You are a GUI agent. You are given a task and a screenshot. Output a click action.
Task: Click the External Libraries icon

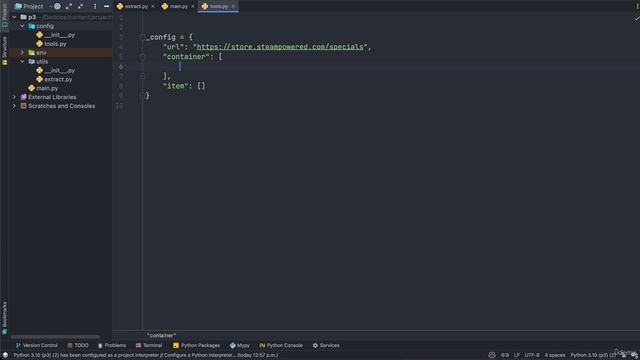(x=24, y=97)
